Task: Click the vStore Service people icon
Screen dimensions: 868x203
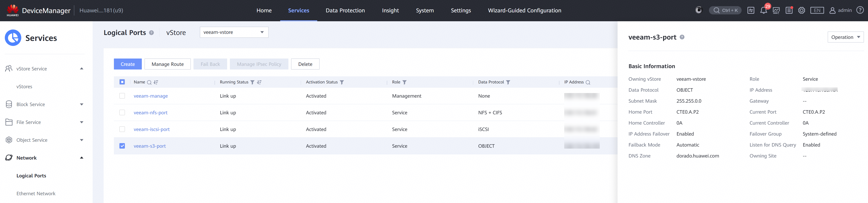Action: tap(9, 69)
